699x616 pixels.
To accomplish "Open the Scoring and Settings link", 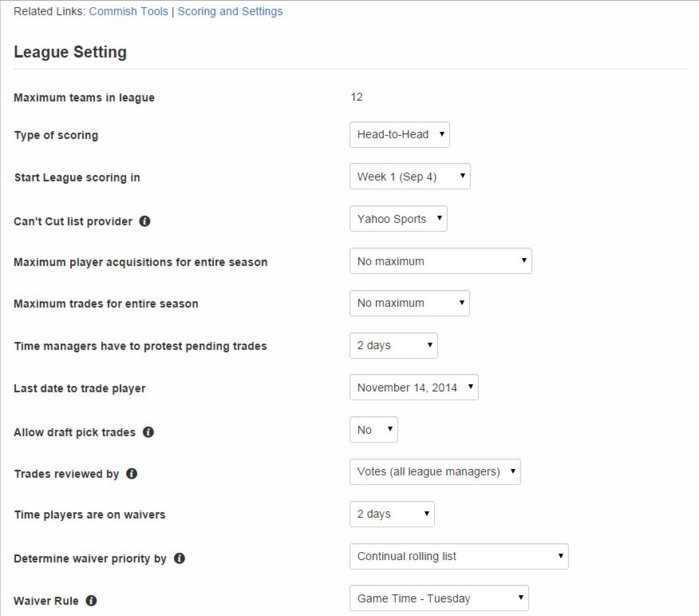I will pyautogui.click(x=230, y=12).
